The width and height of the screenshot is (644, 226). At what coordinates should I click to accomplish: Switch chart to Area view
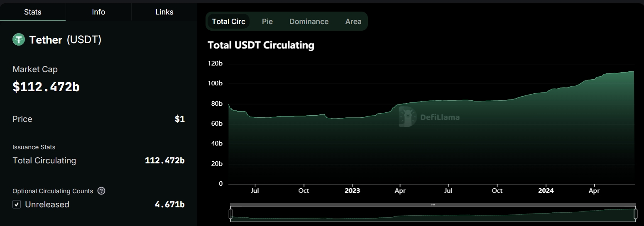pyautogui.click(x=353, y=22)
